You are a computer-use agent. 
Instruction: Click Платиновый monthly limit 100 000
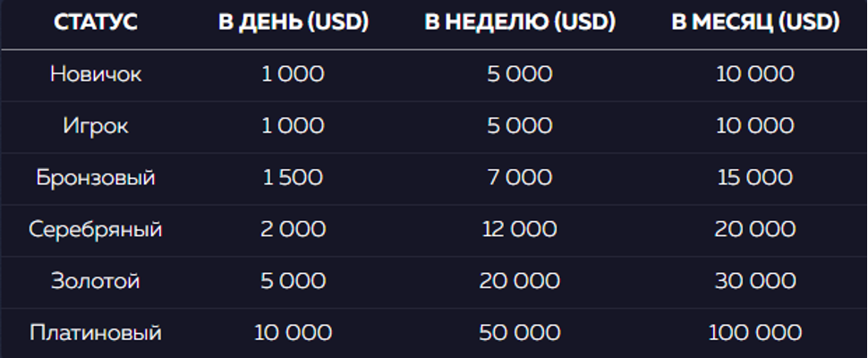pyautogui.click(x=755, y=333)
